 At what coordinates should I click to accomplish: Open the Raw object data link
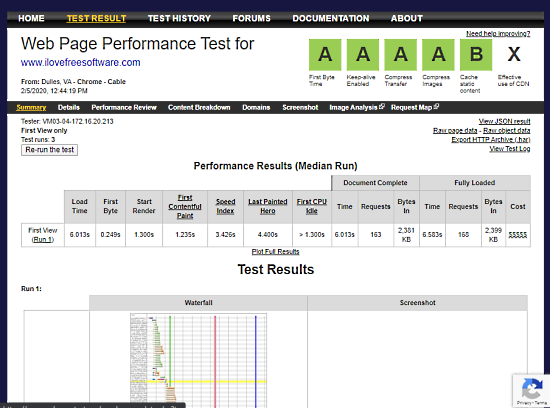pyautogui.click(x=507, y=131)
